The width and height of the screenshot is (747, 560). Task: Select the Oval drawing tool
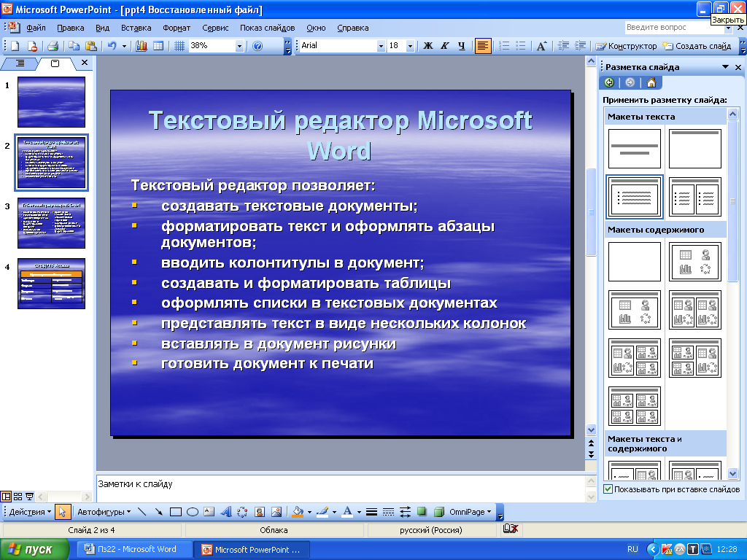(x=193, y=512)
